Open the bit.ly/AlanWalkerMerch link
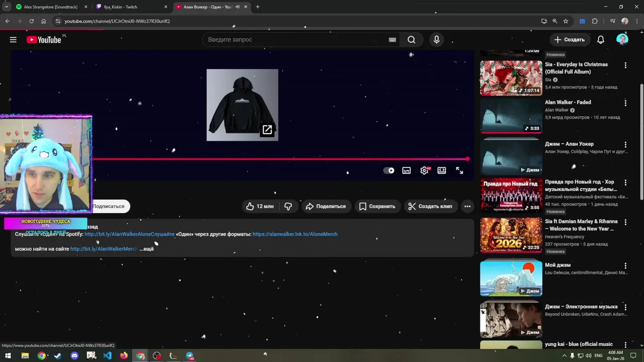The width and height of the screenshot is (644, 362). [104, 249]
